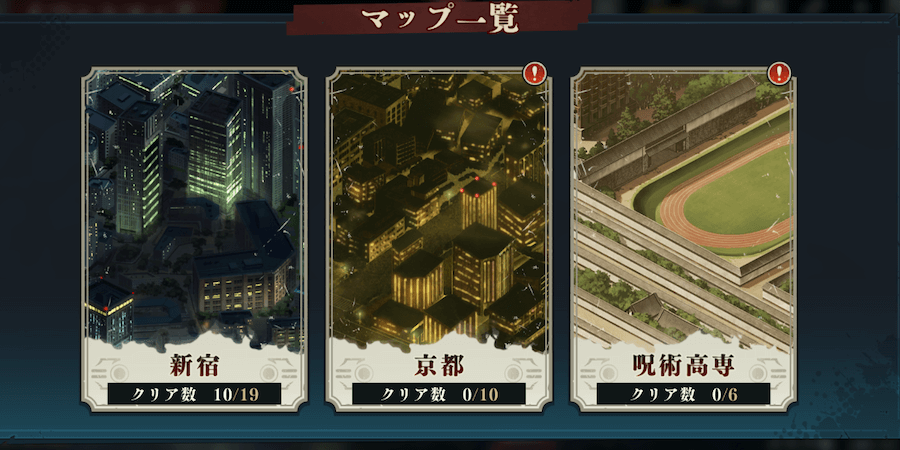The image size is (900, 450).
Task: Select the 呪術高専 campus map image
Action: click(683, 210)
